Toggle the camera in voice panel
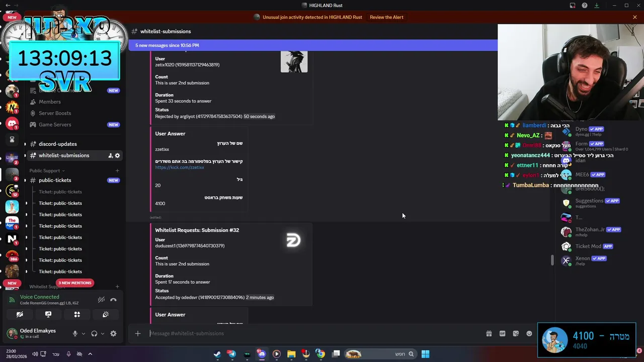Image resolution: width=644 pixels, height=362 pixels. click(20, 314)
